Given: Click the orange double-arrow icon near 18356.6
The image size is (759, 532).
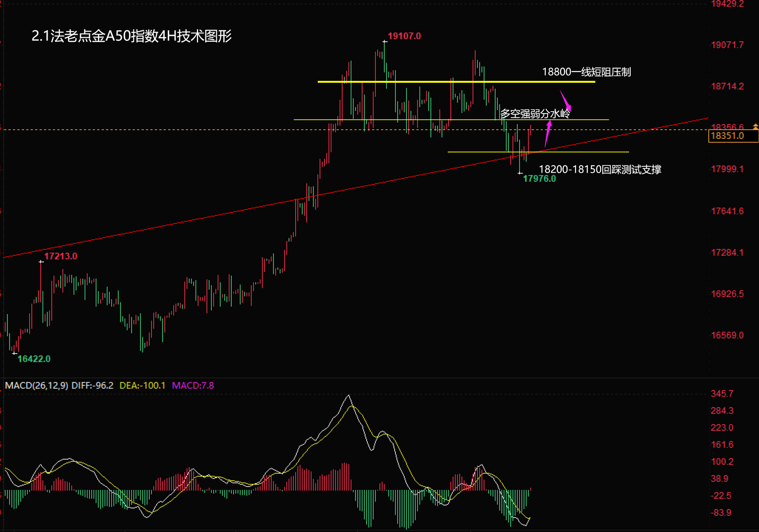Looking at the screenshot, I should [x=755, y=126].
